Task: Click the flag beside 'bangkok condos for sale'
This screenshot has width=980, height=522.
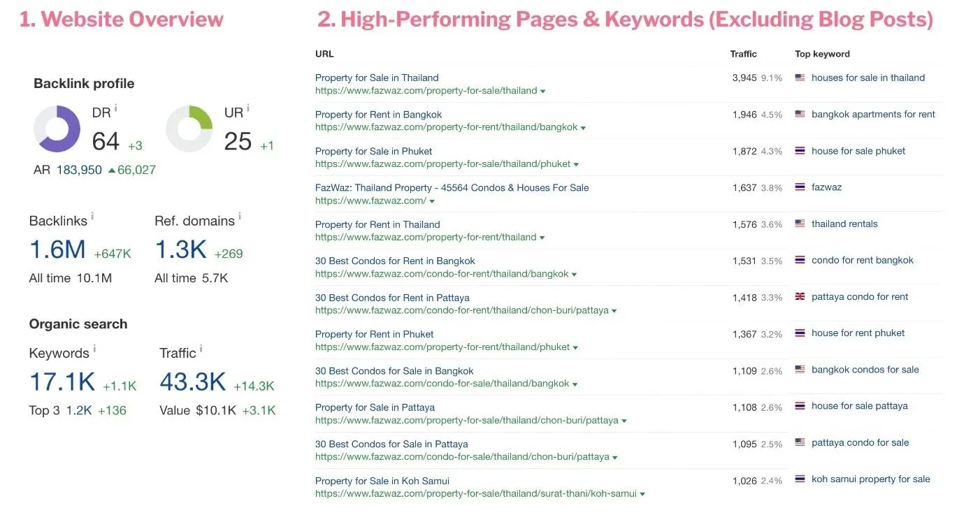Action: [800, 370]
